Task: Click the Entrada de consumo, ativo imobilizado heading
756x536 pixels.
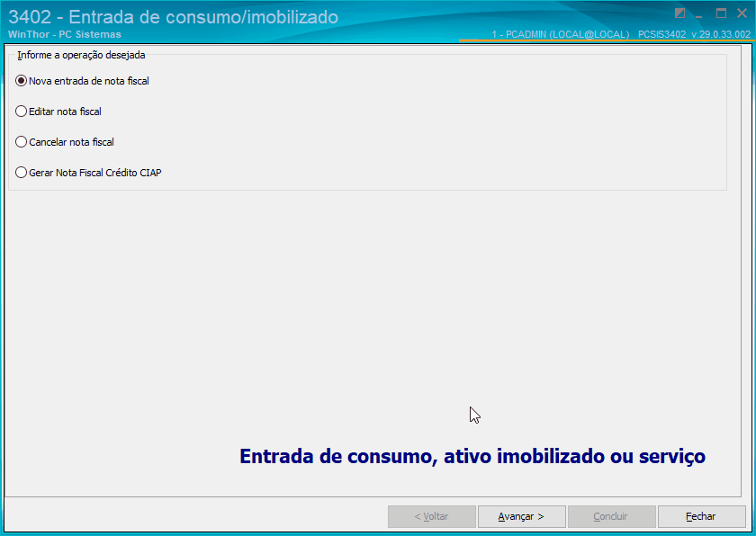Action: tap(472, 456)
